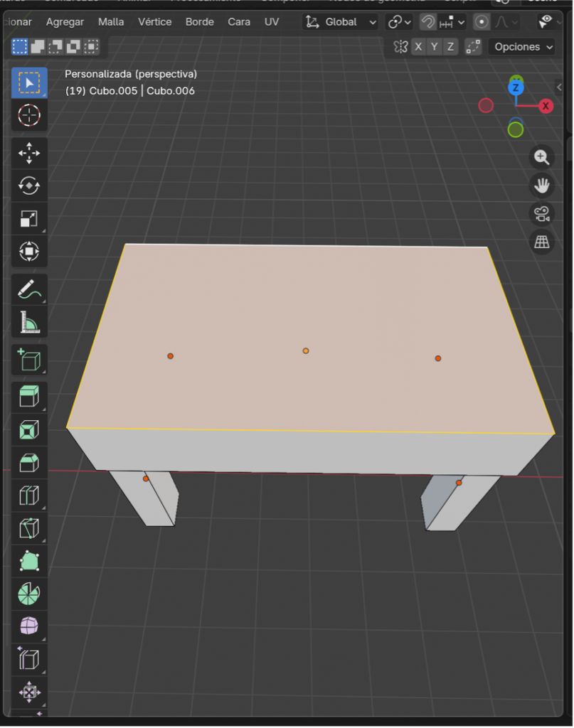The height and width of the screenshot is (728, 574).
Task: Click the pan hand viewport button
Action: tap(541, 186)
